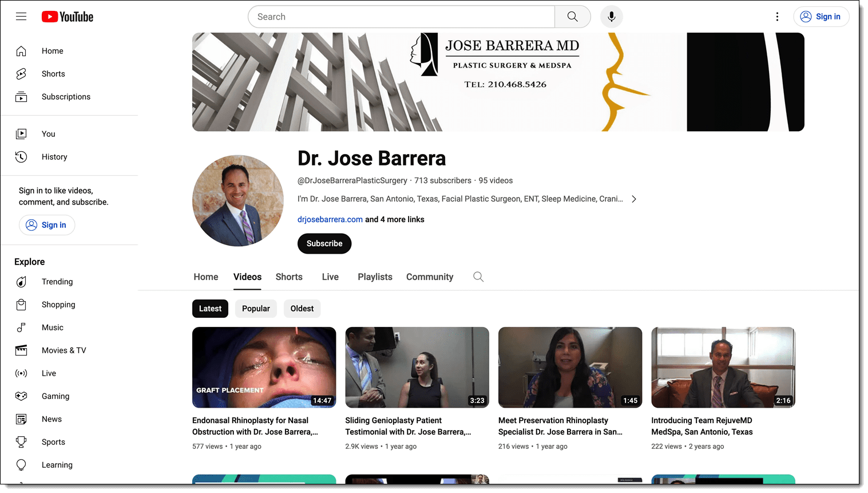
Task: Open the channel search icon near tabs
Action: tap(478, 277)
